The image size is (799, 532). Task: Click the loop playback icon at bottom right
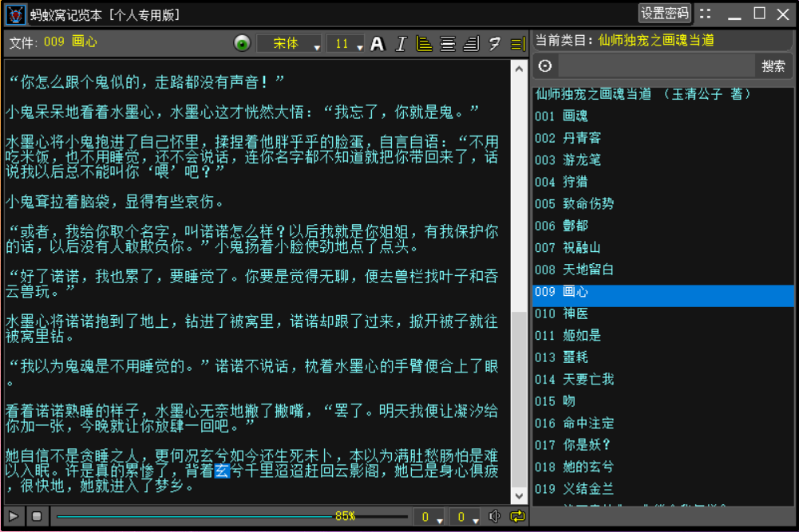[519, 516]
